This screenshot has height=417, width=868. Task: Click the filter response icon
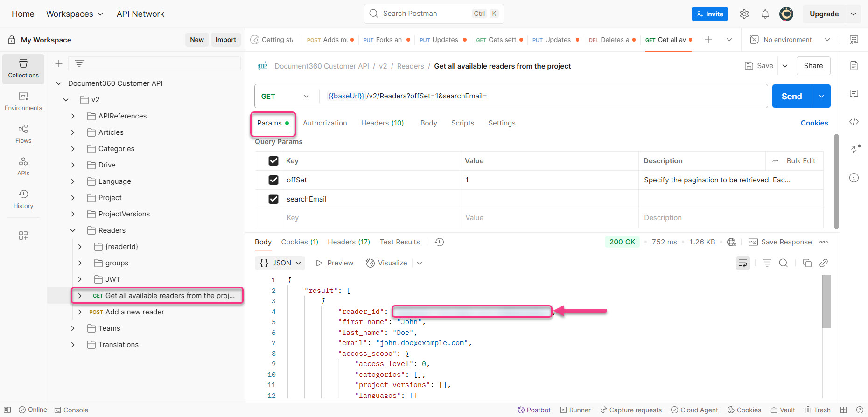[767, 263]
